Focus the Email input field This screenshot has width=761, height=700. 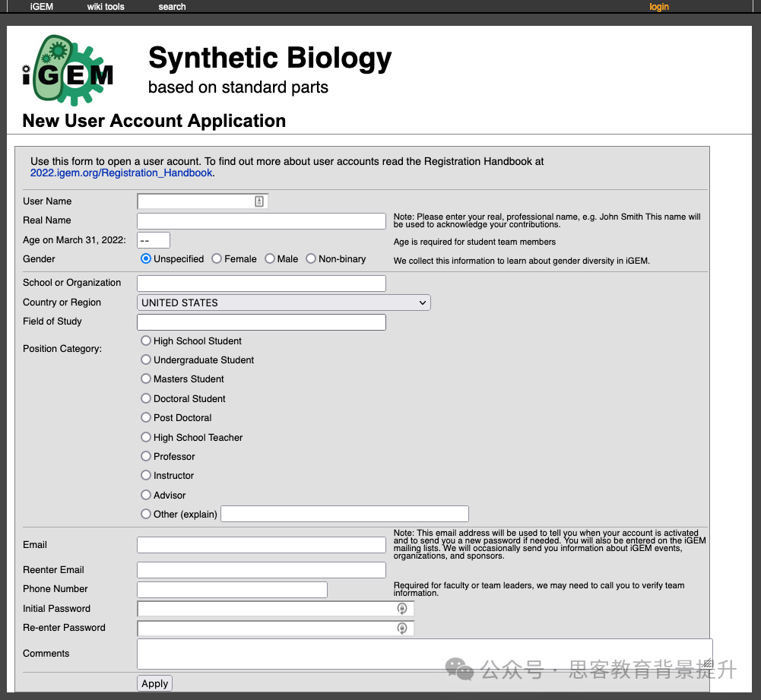tap(261, 545)
